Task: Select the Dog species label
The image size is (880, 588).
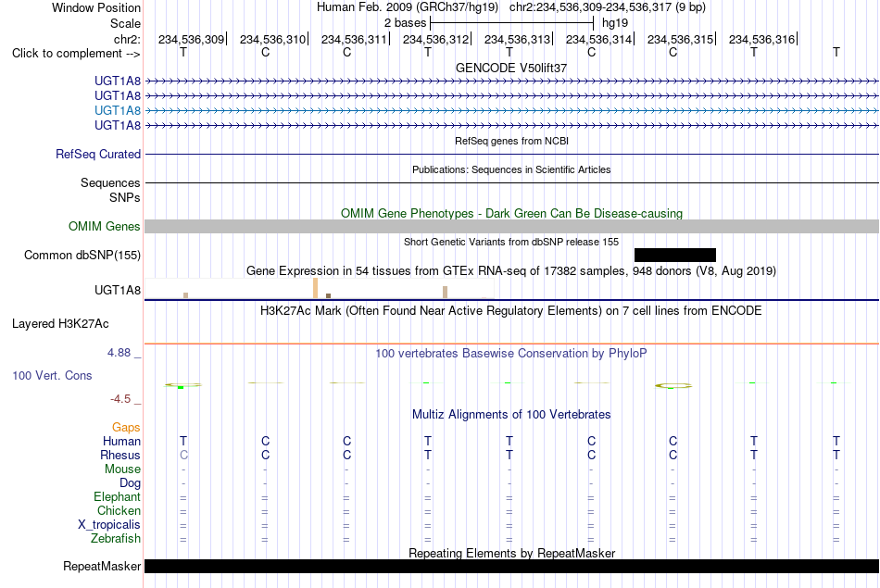Action: click(130, 483)
